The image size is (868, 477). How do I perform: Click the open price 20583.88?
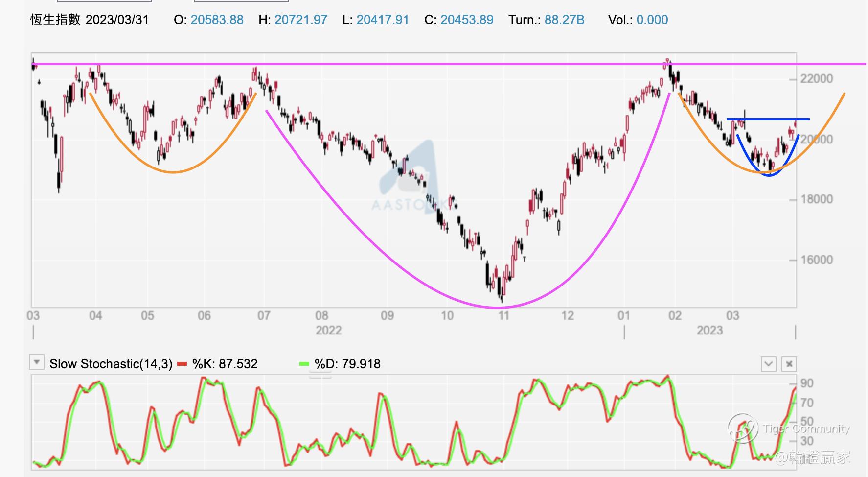(217, 20)
